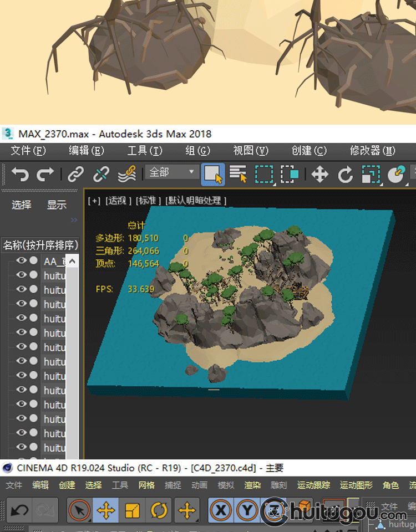The image size is (416, 532).
Task: Choose the Select and Move tool
Action: [319, 175]
